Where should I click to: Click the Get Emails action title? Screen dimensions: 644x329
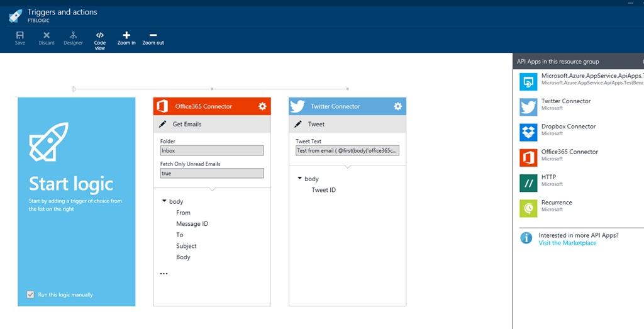tap(187, 124)
